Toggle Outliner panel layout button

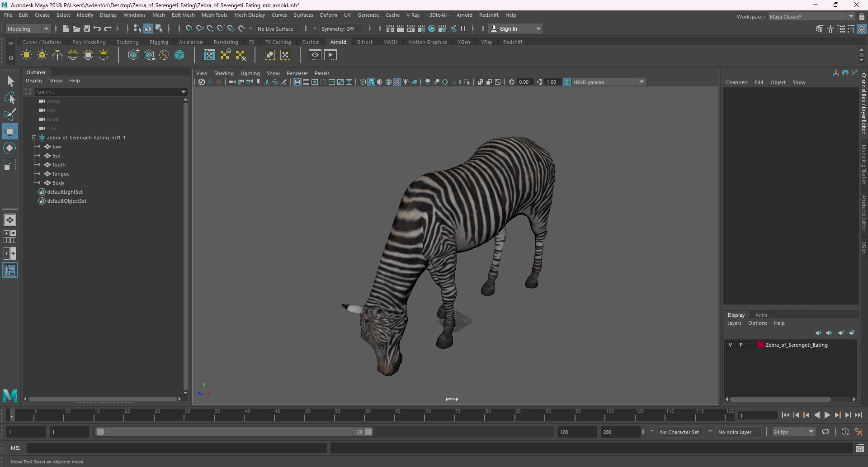[10, 271]
